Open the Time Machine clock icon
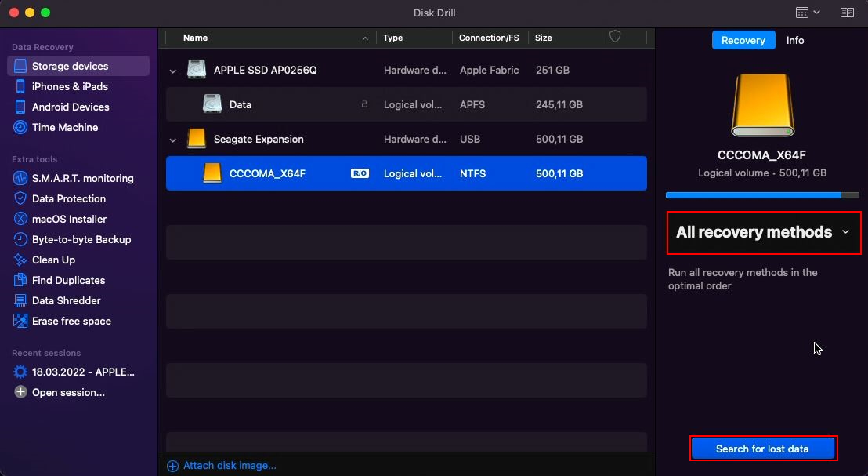Viewport: 868px width, 476px height. [x=20, y=128]
